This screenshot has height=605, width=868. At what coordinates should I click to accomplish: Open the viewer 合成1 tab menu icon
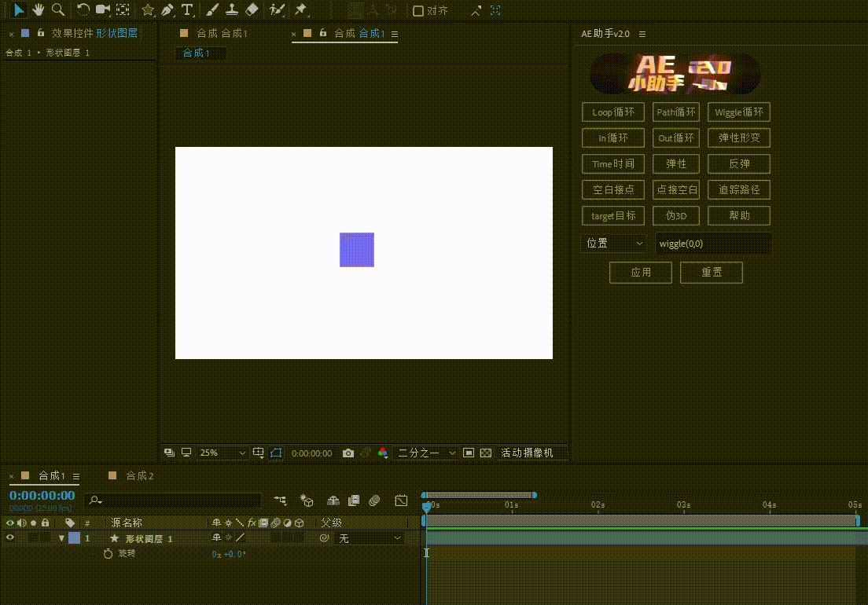click(395, 34)
